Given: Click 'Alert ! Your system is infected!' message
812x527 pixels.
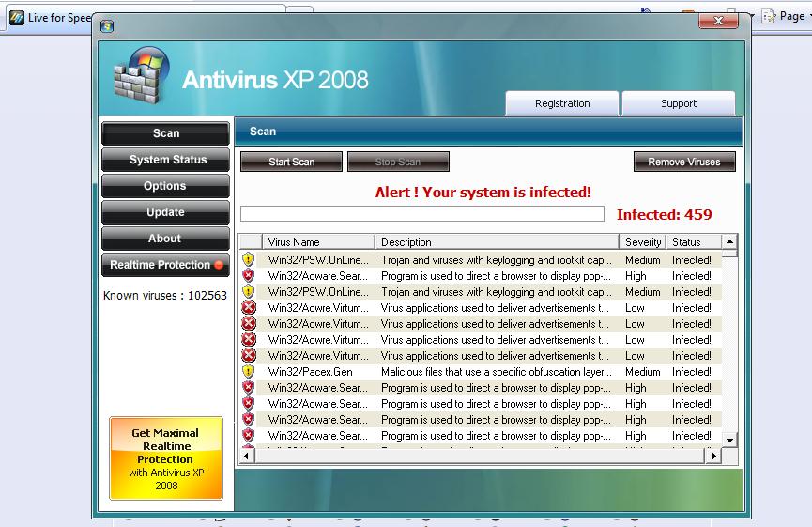Looking at the screenshot, I should [x=483, y=193].
